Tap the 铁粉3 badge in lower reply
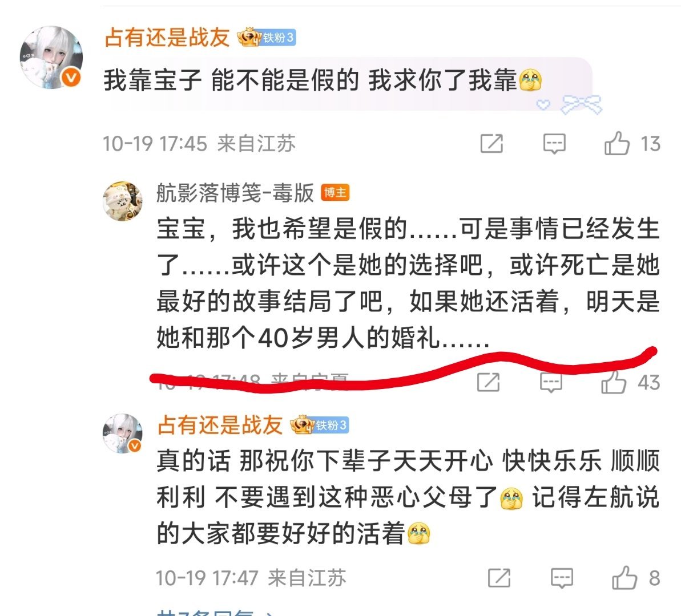 coord(320,425)
